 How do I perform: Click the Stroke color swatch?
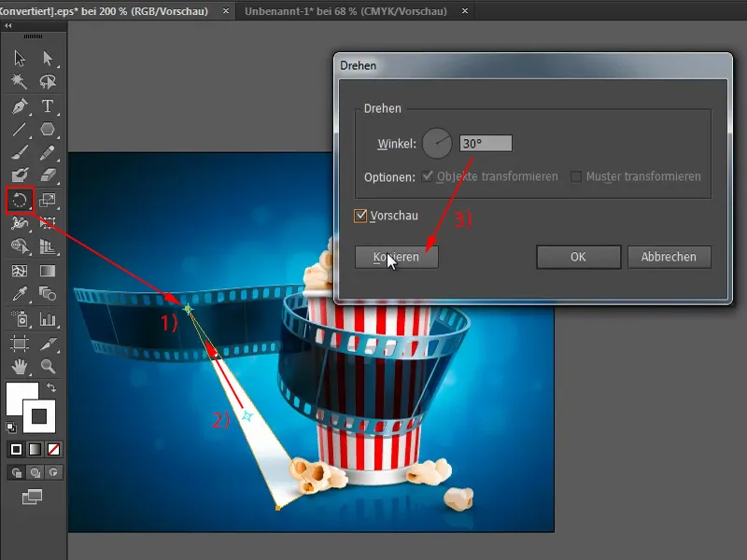point(39,416)
